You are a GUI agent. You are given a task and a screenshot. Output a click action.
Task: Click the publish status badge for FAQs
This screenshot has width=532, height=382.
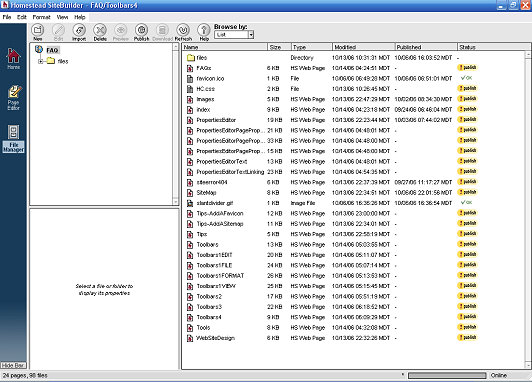[468, 68]
